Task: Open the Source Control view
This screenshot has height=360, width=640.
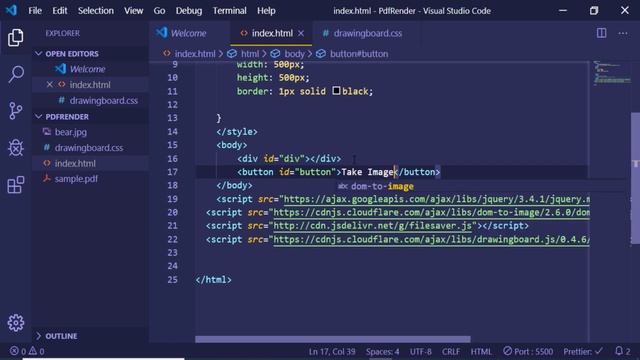Action: pyautogui.click(x=16, y=111)
